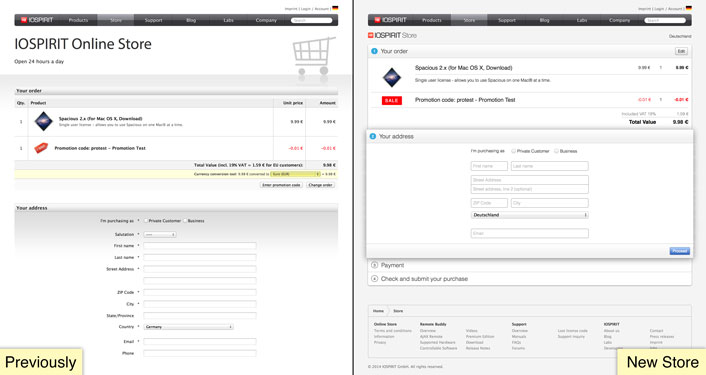The width and height of the screenshot is (706, 375).
Task: Click the search field in the Previously store navbar
Action: 312,20
